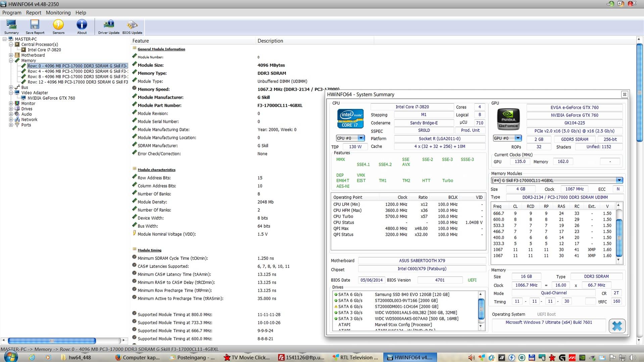The height and width of the screenshot is (362, 644).
Task: Select NVIDIA GeForce GTX 760 tree item
Action: point(51,98)
